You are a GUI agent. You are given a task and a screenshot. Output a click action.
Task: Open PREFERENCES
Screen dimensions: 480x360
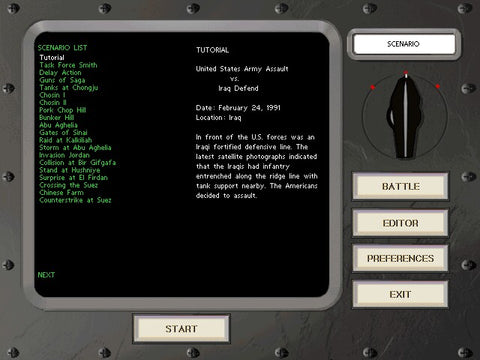click(400, 258)
